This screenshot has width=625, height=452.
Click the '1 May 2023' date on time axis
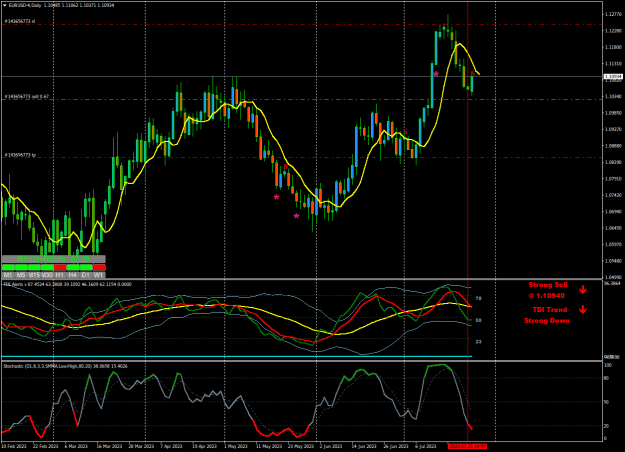click(236, 446)
